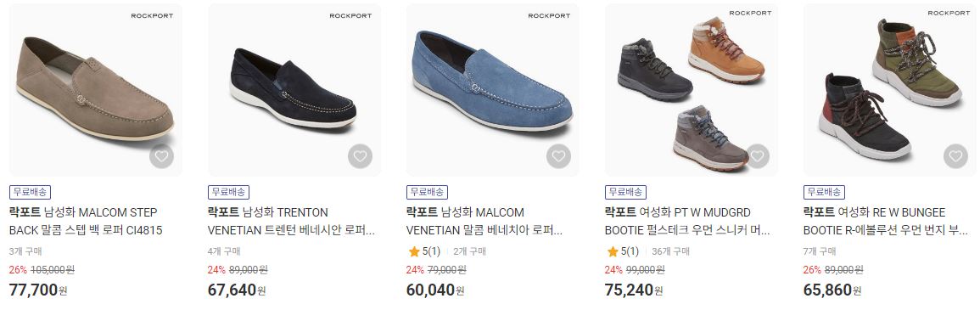Click 77,700원 price of first product
Viewport: 980px width, 321px height.
[38, 290]
